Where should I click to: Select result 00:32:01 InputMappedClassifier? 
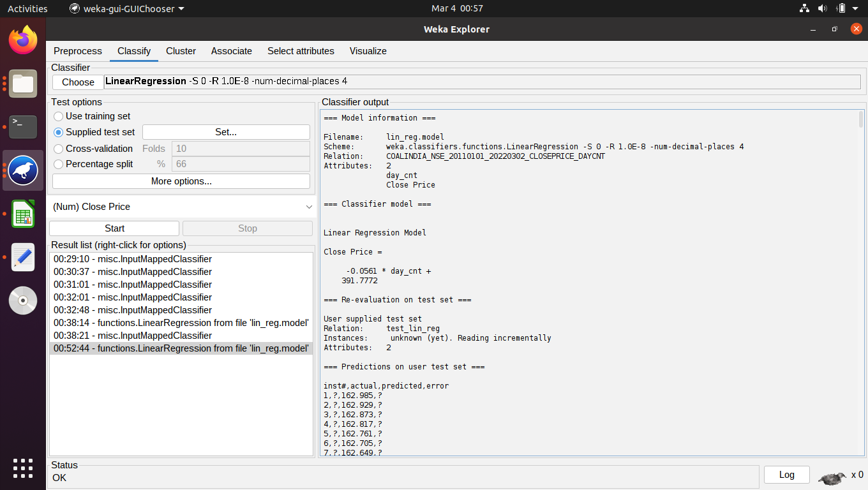pyautogui.click(x=181, y=297)
